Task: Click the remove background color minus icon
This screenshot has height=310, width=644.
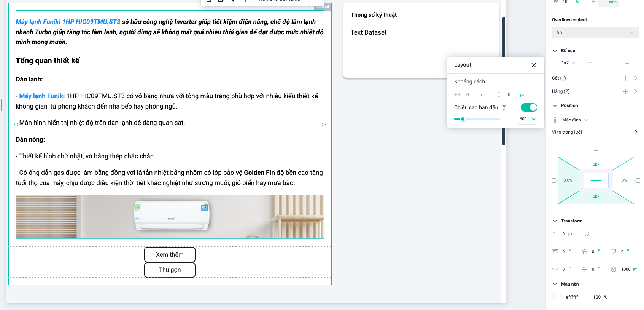Action: coord(635,297)
